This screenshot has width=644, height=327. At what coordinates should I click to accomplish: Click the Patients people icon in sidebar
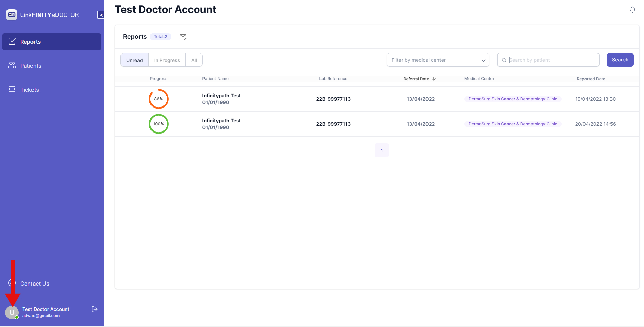point(12,65)
